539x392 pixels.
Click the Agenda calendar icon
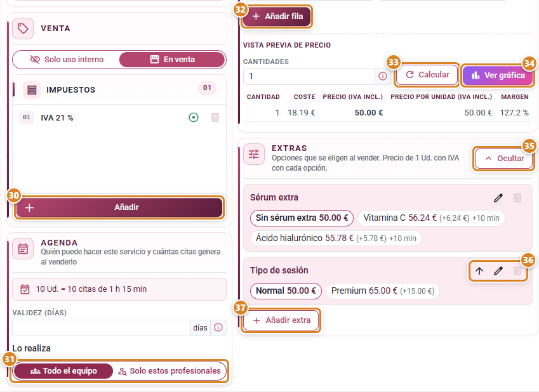(23, 249)
